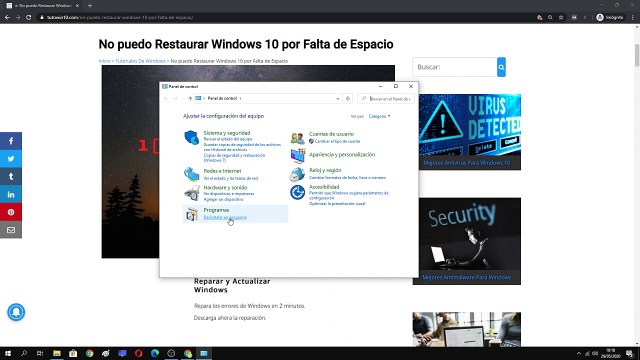Open the Hardware y sonido heading link

point(225,187)
